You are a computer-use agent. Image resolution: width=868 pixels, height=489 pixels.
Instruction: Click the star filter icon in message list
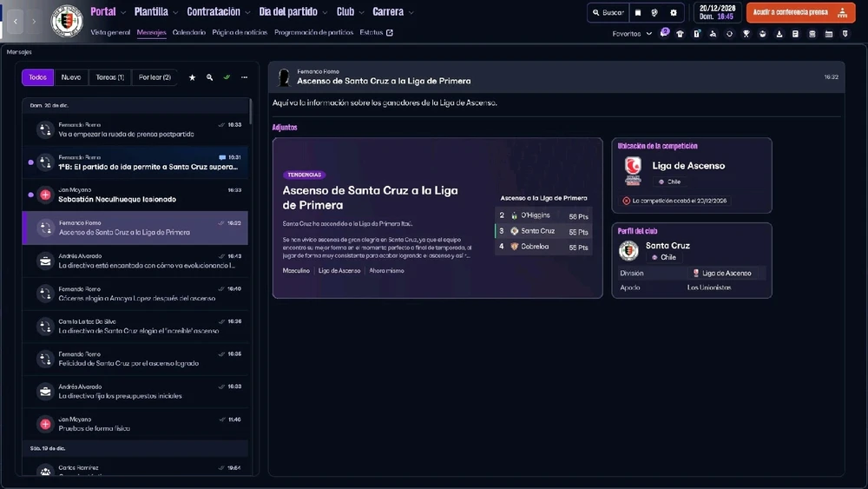coord(192,77)
